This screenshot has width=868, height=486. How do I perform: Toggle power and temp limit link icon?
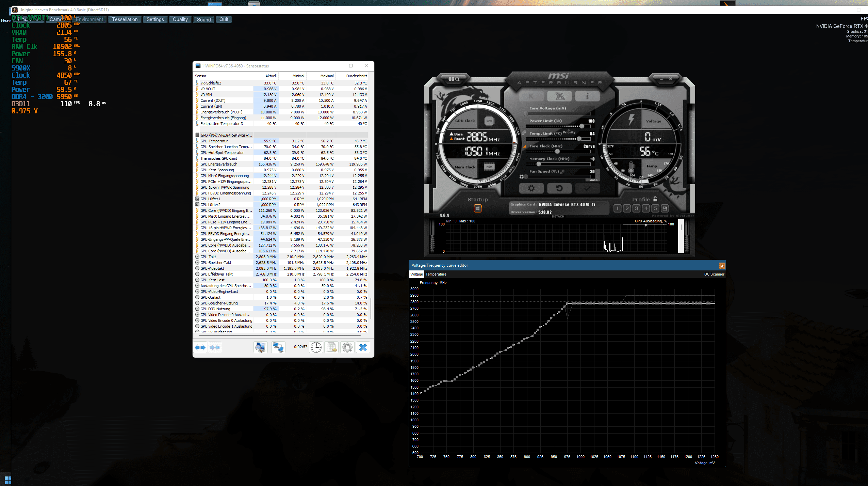coord(524,132)
